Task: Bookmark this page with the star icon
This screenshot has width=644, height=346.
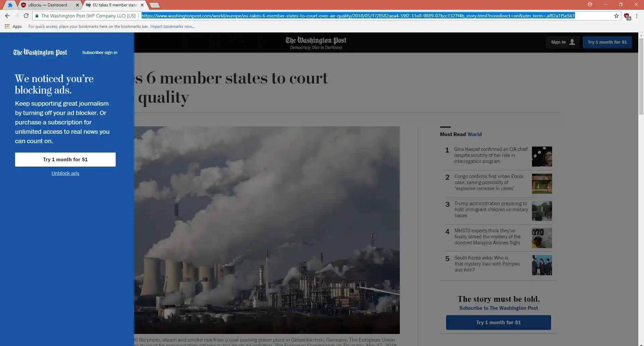Action: (x=616, y=16)
